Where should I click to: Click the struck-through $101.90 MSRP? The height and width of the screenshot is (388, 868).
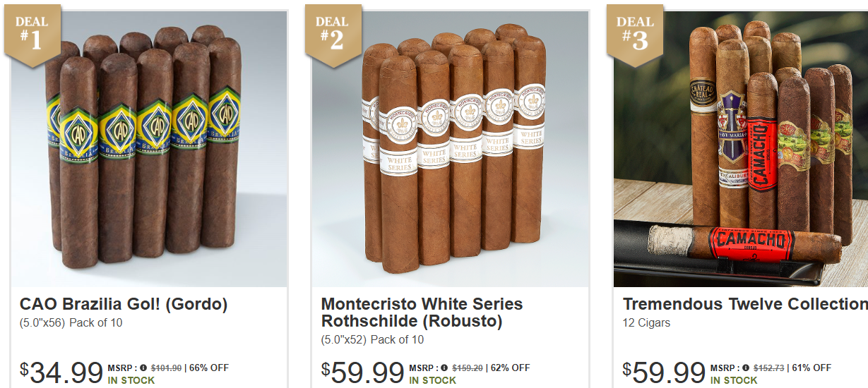pyautogui.click(x=166, y=368)
